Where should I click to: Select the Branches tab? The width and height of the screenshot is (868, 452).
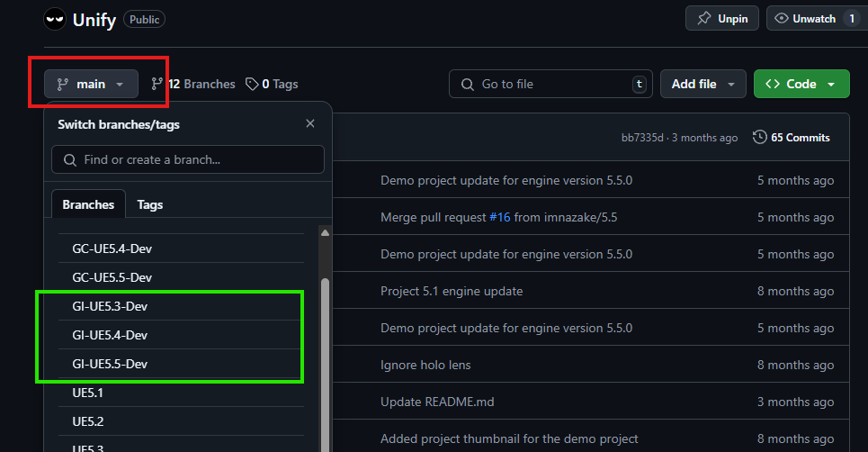(88, 204)
